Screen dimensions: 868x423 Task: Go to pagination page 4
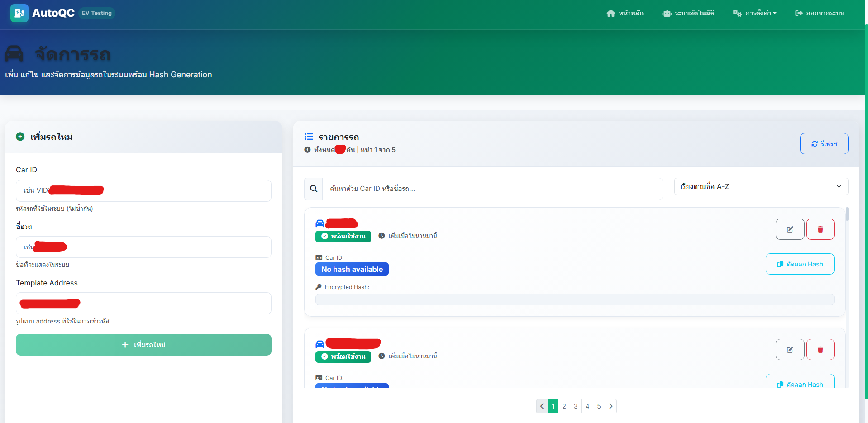[587, 406]
